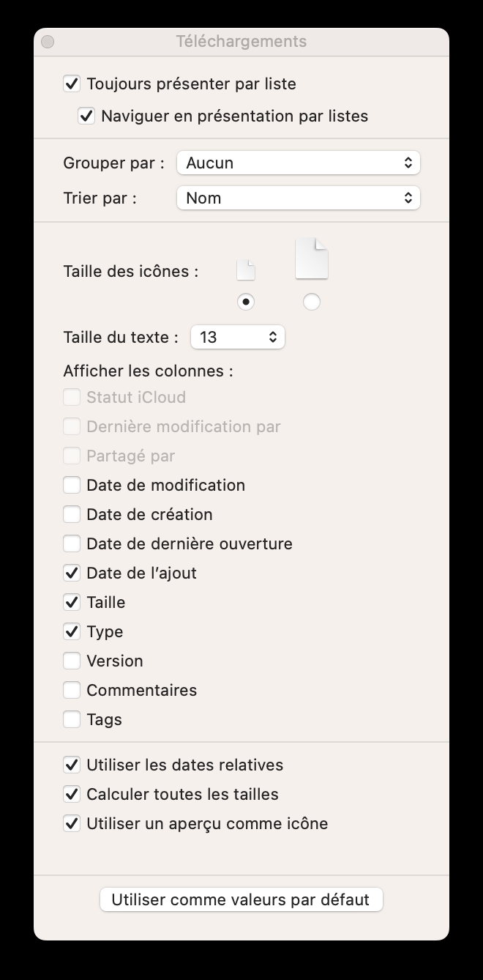Select the small icon size radio button

[246, 302]
